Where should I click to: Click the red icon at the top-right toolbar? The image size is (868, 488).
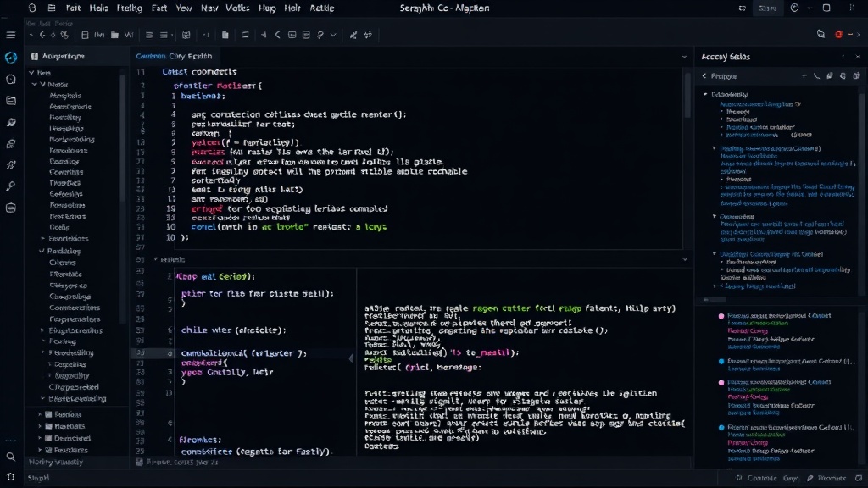click(838, 34)
